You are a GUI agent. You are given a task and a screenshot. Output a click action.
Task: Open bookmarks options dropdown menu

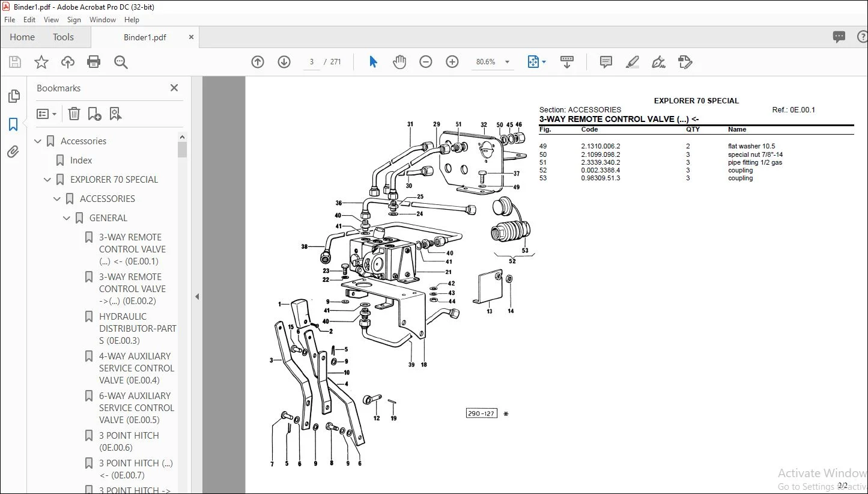coord(46,114)
